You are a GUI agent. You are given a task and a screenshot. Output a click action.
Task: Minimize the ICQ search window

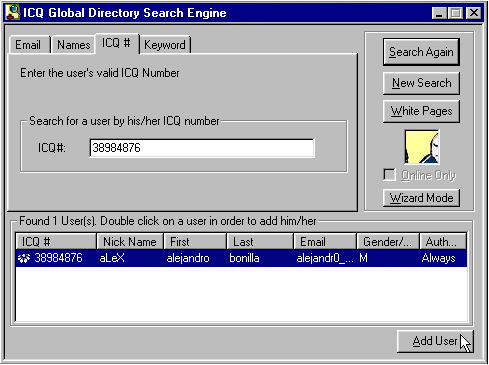(439, 13)
